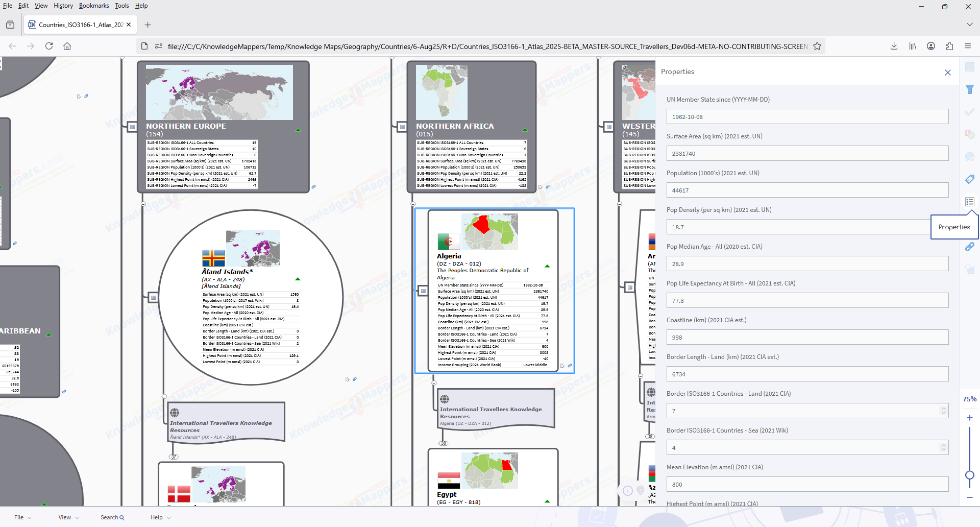Click the tags icon in sidebar
This screenshot has width=980, height=527.
tap(970, 179)
